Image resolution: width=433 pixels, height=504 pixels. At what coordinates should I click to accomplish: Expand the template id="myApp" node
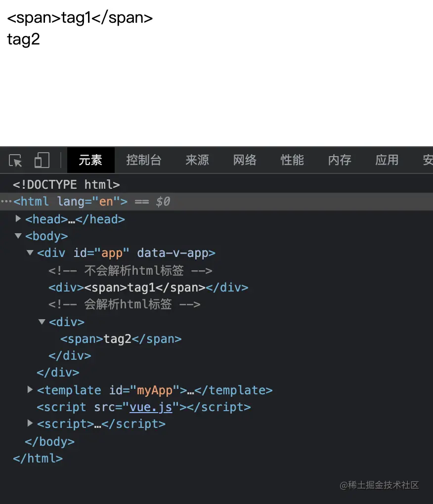[x=30, y=389]
